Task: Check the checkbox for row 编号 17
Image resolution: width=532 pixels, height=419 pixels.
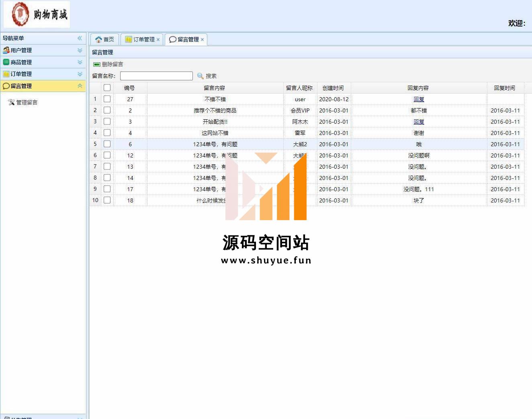Action: [107, 189]
